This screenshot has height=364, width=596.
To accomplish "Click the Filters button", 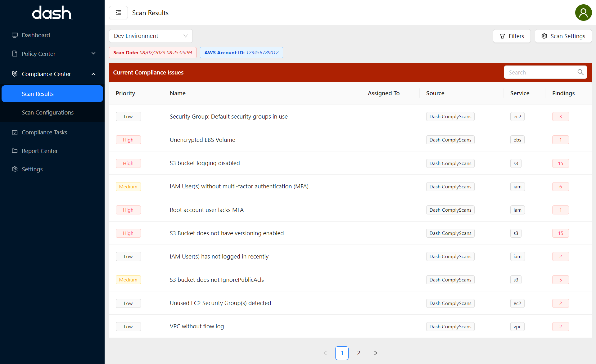I will click(x=512, y=36).
